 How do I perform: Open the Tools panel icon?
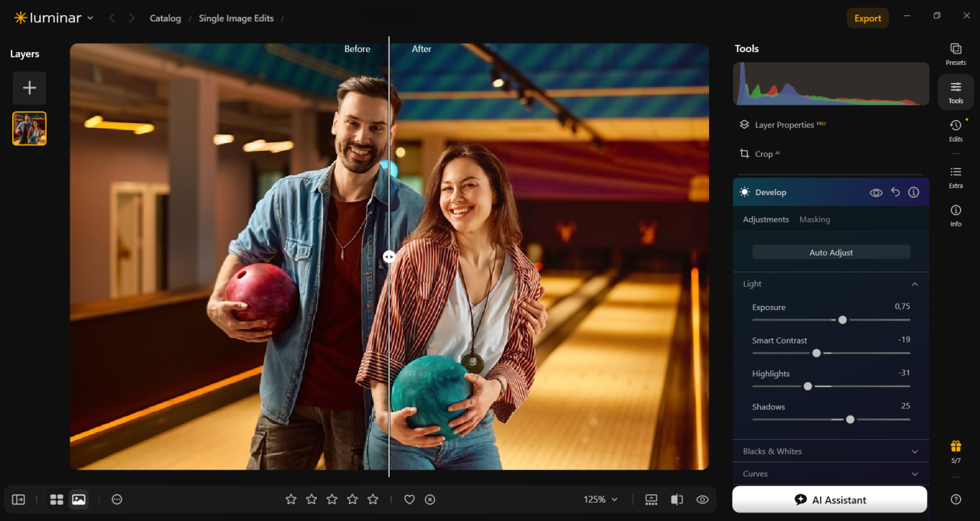click(955, 92)
